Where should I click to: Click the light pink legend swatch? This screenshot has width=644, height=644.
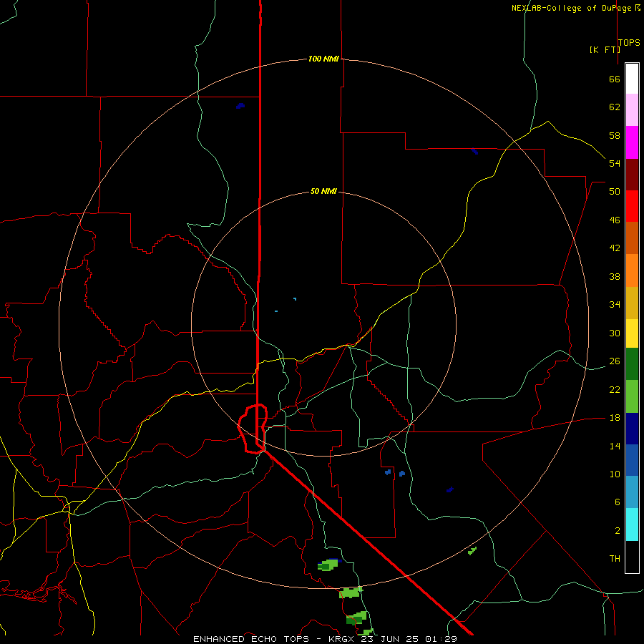pos(632,109)
